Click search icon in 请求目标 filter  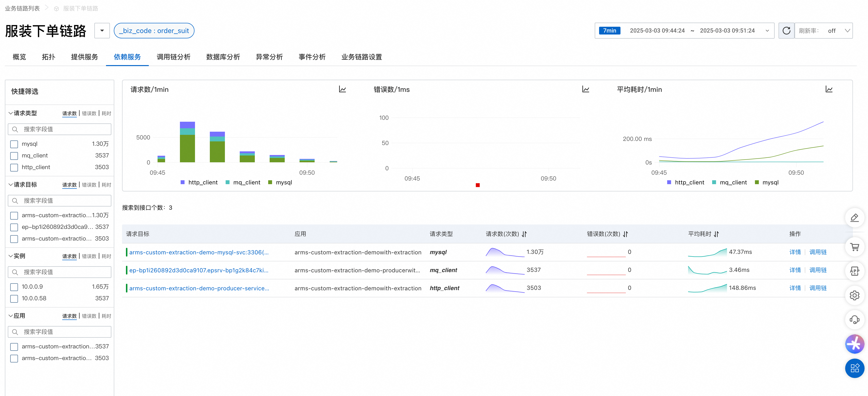tap(15, 201)
